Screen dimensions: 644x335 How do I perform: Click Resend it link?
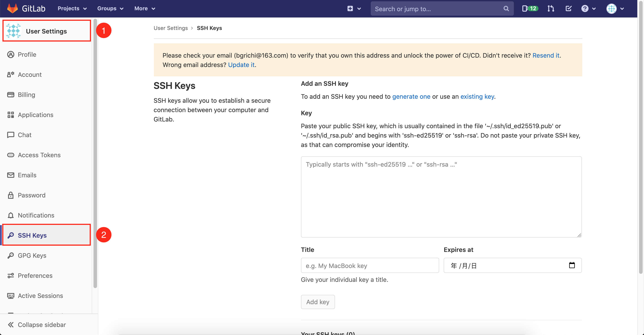click(x=546, y=55)
